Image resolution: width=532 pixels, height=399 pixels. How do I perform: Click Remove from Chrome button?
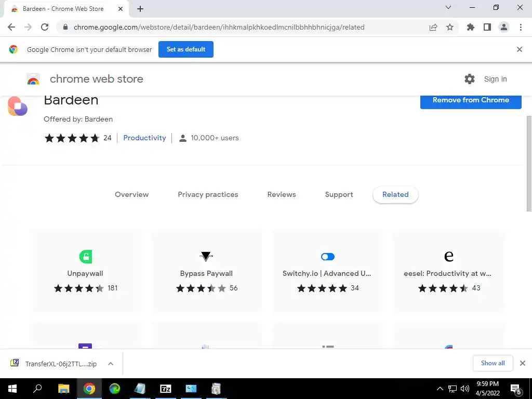[471, 100]
